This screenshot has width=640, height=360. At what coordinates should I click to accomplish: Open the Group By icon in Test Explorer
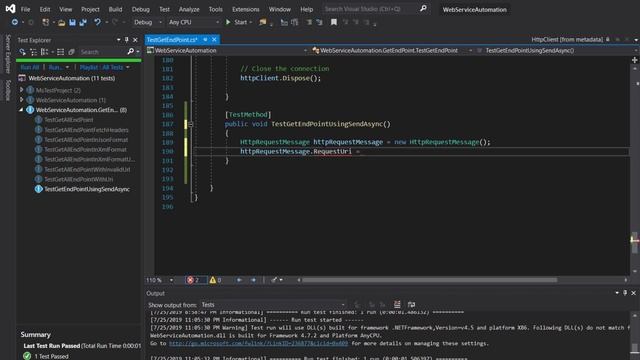(44, 52)
